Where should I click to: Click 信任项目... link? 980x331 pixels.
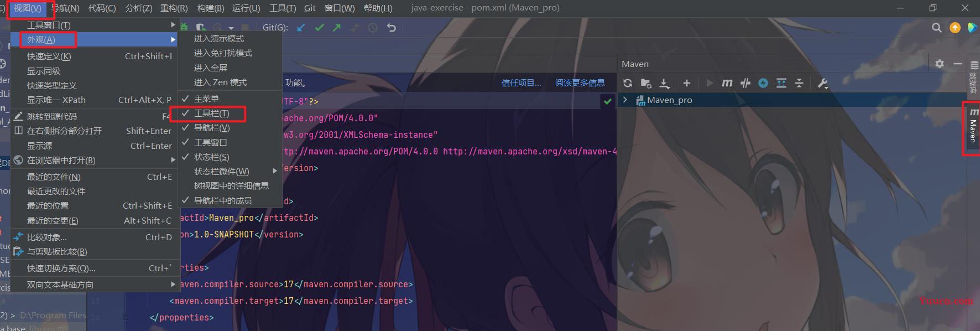[x=522, y=83]
